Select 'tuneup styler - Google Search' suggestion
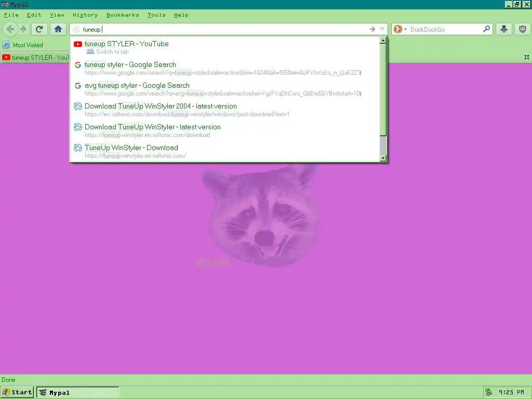532x399 pixels. 224,68
